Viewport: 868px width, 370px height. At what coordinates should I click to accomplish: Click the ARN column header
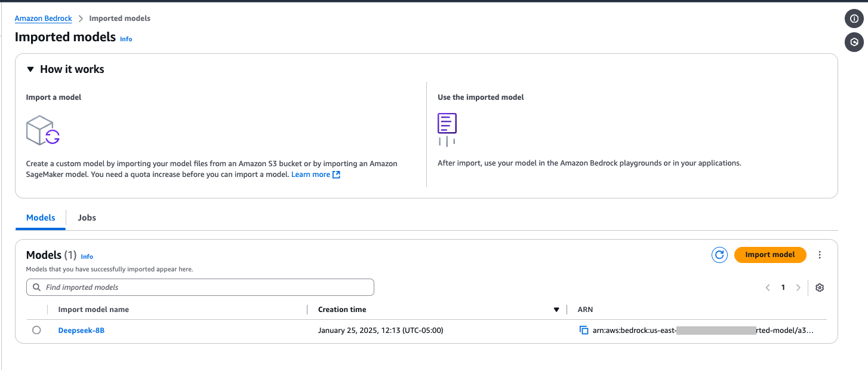pos(586,310)
